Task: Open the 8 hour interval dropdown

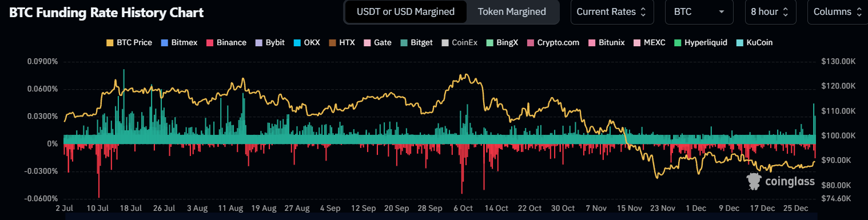Action: point(770,12)
